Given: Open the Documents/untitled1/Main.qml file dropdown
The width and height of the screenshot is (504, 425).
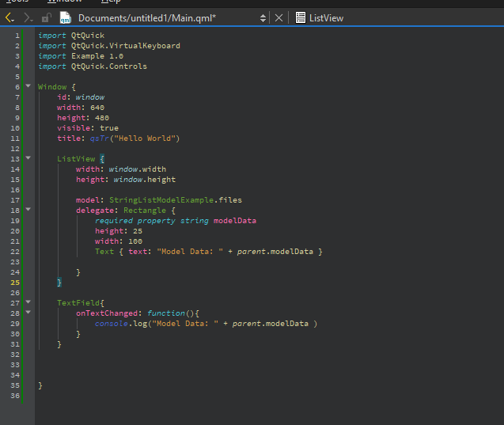Looking at the screenshot, I should 171,18.
